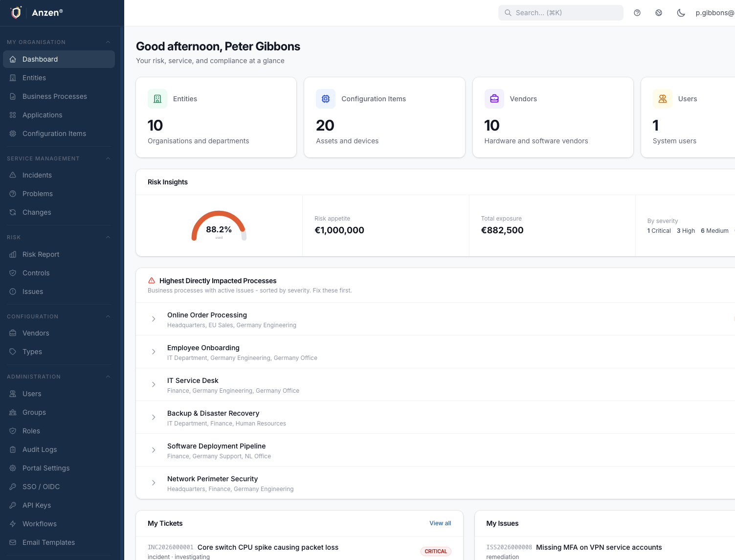Go to Risk Report page

(41, 254)
